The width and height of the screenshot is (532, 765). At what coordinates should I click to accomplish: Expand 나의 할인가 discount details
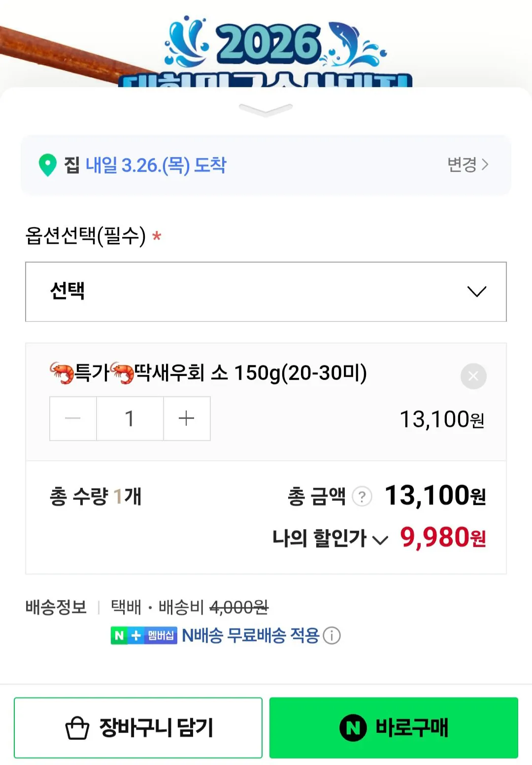[380, 540]
